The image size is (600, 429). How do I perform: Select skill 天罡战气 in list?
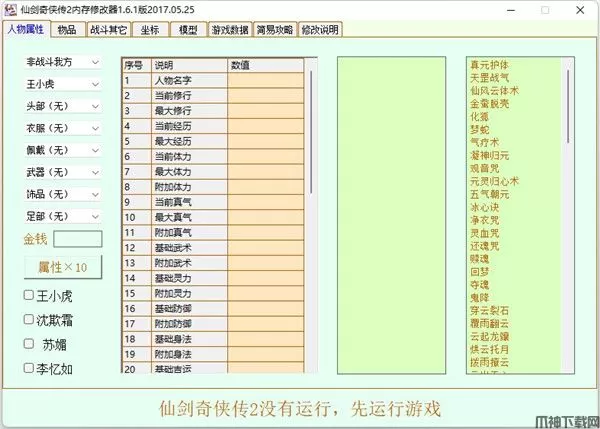click(x=489, y=78)
